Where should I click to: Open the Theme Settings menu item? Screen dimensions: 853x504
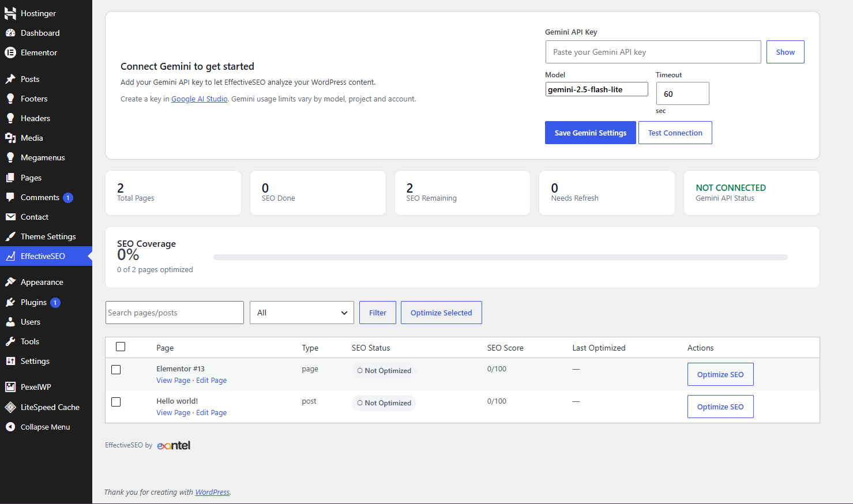click(x=46, y=236)
